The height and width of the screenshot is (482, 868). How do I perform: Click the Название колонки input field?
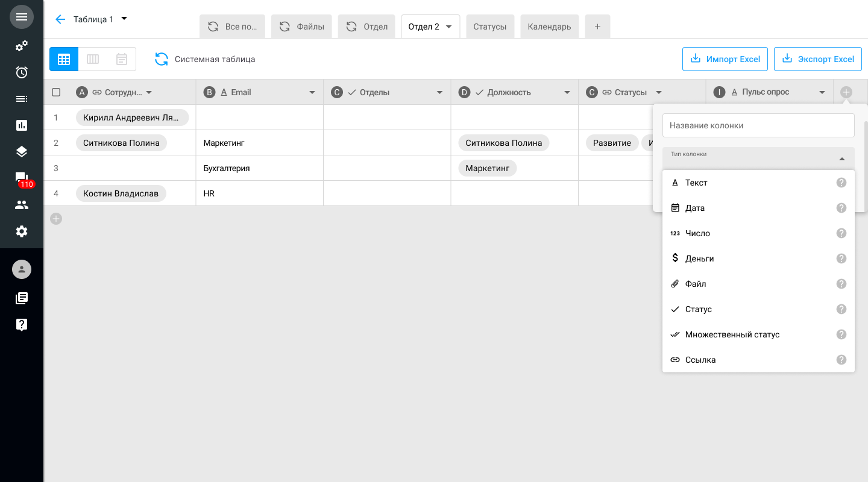click(758, 125)
